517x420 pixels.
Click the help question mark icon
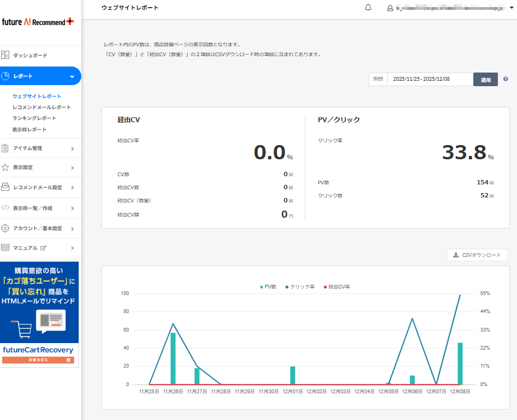pyautogui.click(x=506, y=79)
